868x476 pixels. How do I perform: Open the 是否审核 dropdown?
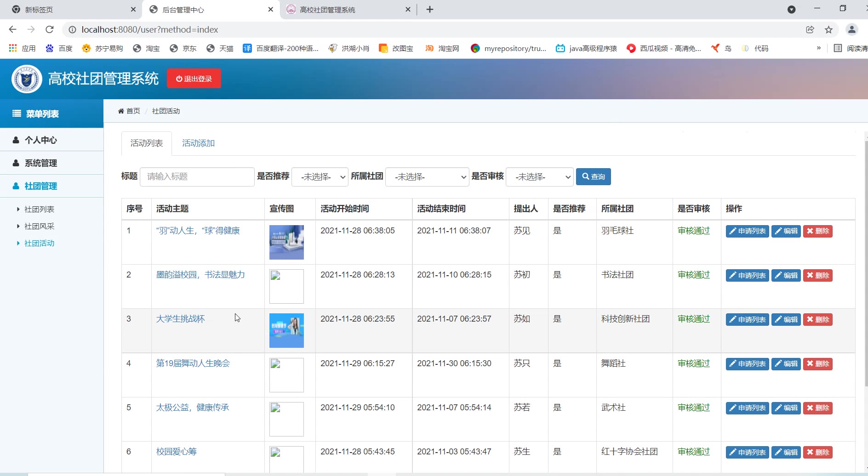click(x=539, y=177)
